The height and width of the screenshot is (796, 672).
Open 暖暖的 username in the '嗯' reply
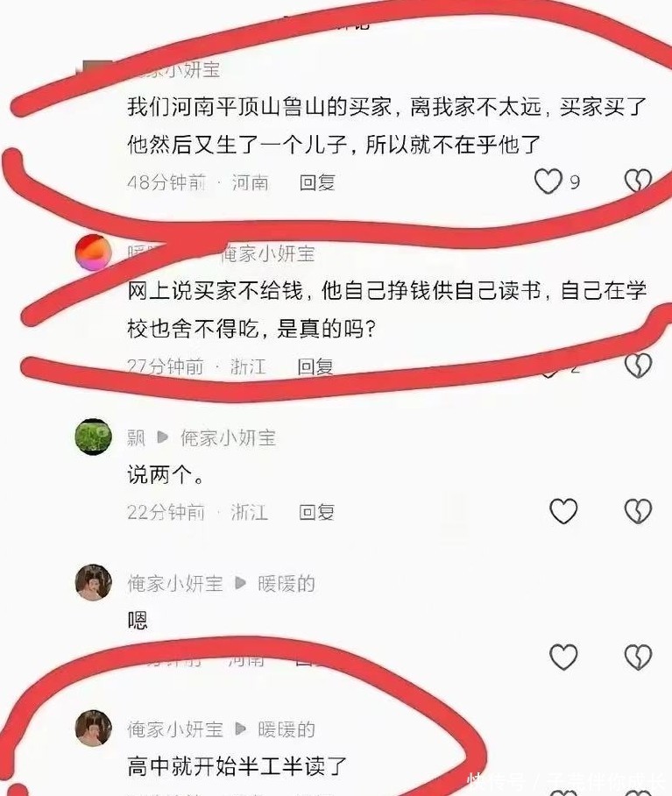point(286,584)
